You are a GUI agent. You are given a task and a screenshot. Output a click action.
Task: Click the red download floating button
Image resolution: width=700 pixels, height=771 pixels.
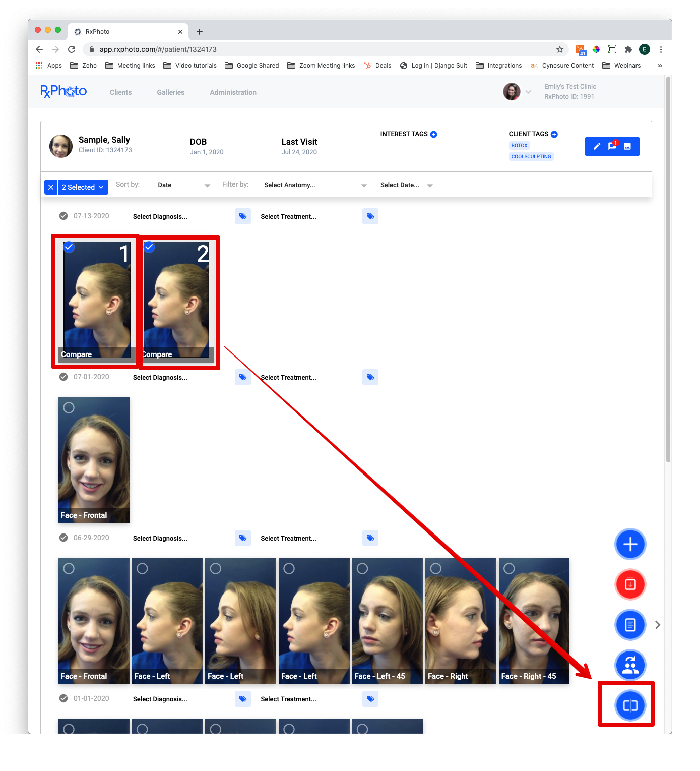[630, 584]
